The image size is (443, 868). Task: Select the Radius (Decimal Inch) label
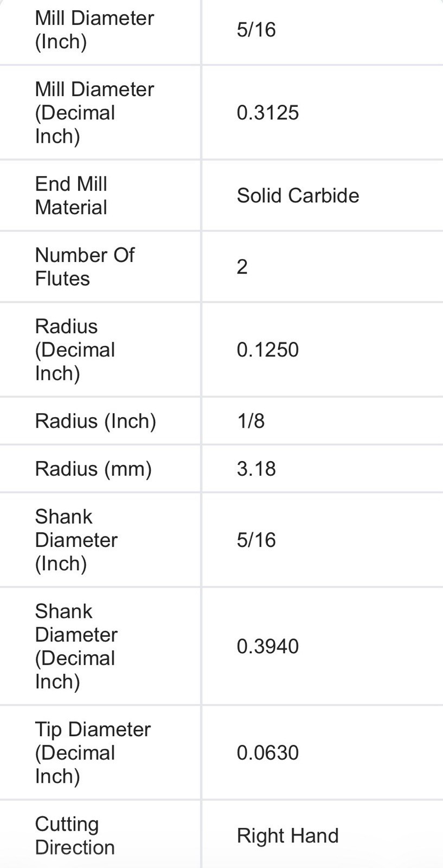(x=75, y=350)
